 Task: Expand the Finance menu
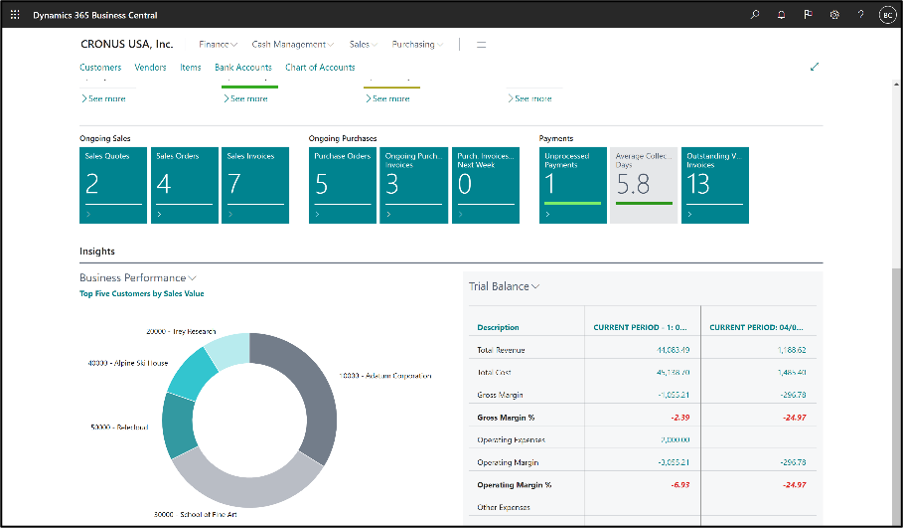pyautogui.click(x=218, y=45)
